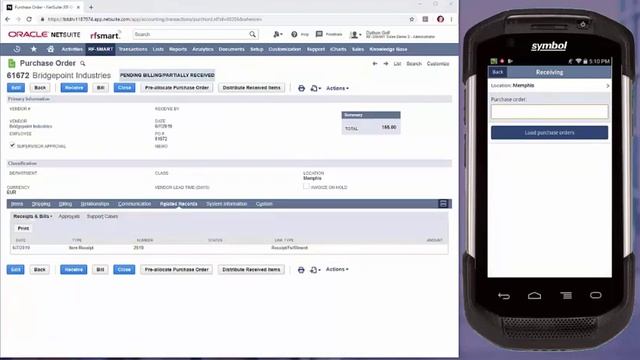Viewport: 640px width, 360px height.
Task: Tap Back in the Receiving app
Action: (x=498, y=72)
